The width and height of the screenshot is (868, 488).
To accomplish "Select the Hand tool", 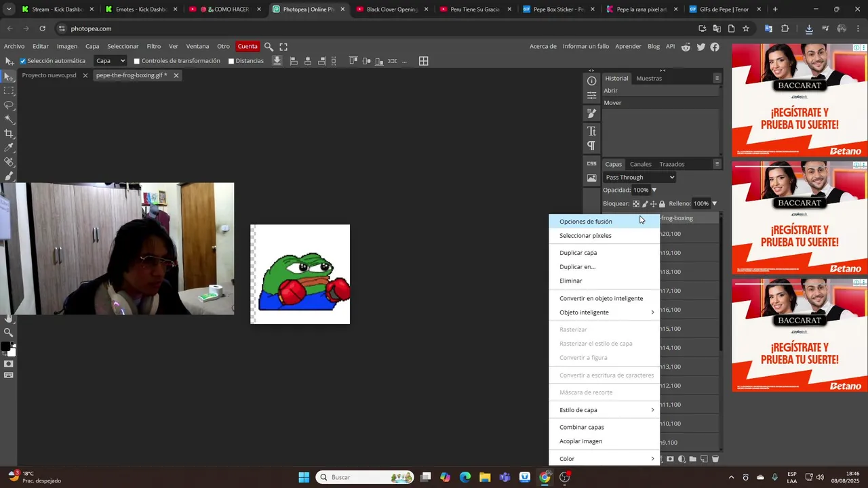I will coord(9,318).
